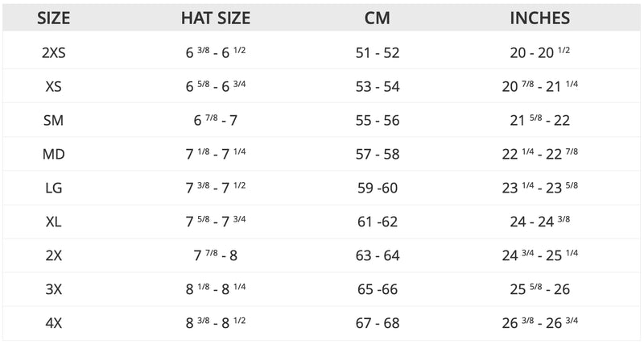The height and width of the screenshot is (344, 644).
Task: Select the 3X size row label
Action: coord(54,290)
